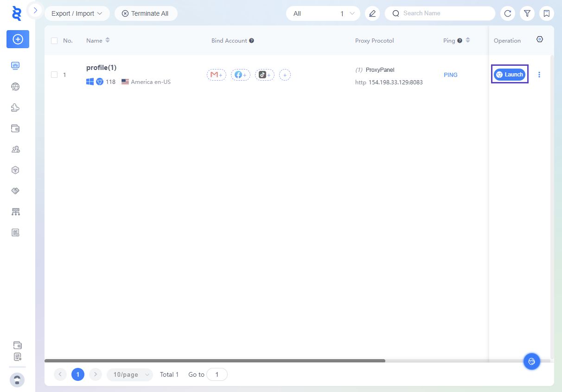
Task: Click the Search Name input field
Action: (x=445, y=13)
